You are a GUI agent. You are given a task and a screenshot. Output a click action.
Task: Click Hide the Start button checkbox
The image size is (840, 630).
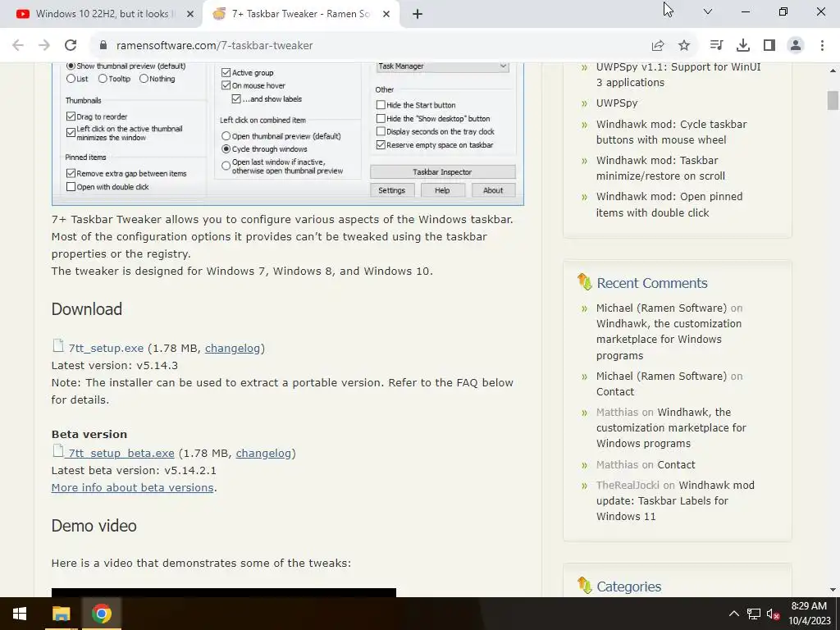point(381,105)
